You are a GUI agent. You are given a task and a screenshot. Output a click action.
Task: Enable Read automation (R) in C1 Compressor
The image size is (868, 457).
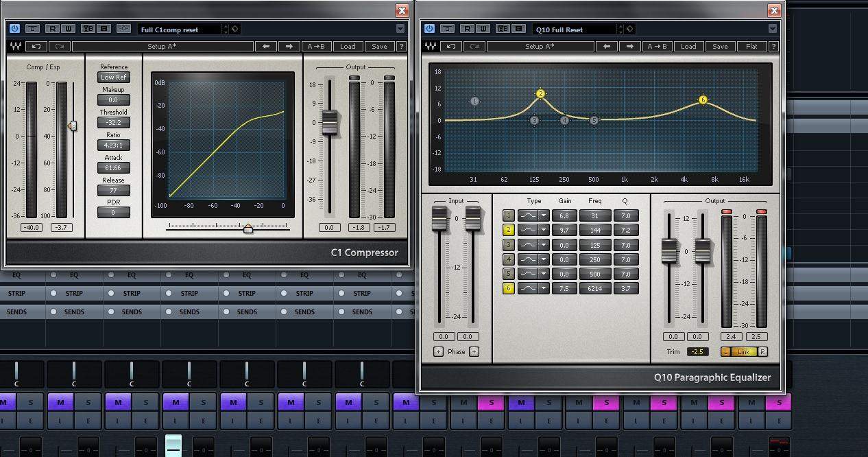[x=53, y=29]
